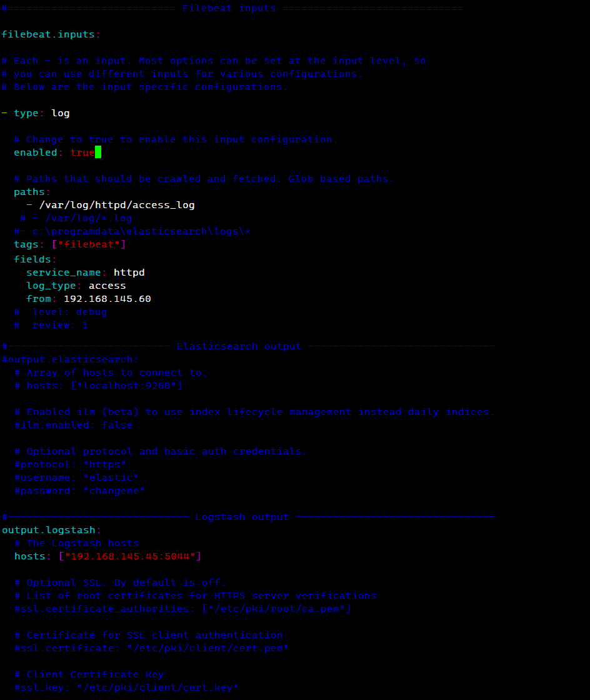
Task: Click the '#ssl.certificate:' cert.pem line
Action: (x=151, y=648)
